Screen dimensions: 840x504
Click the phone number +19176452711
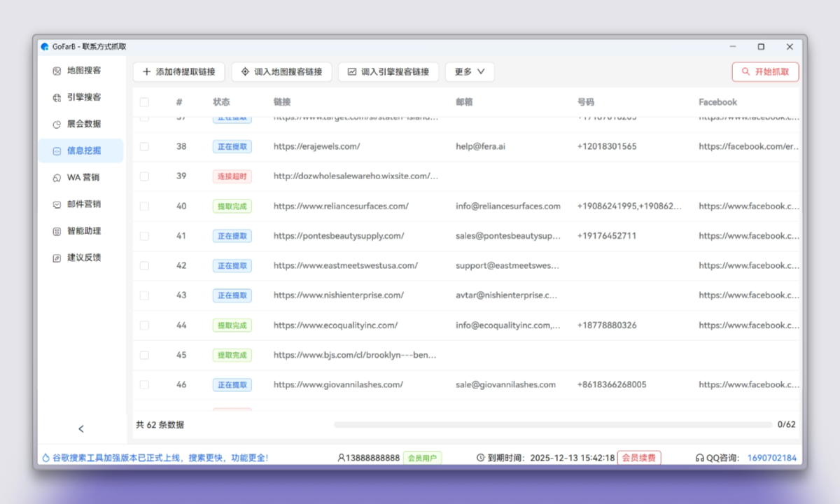(607, 236)
